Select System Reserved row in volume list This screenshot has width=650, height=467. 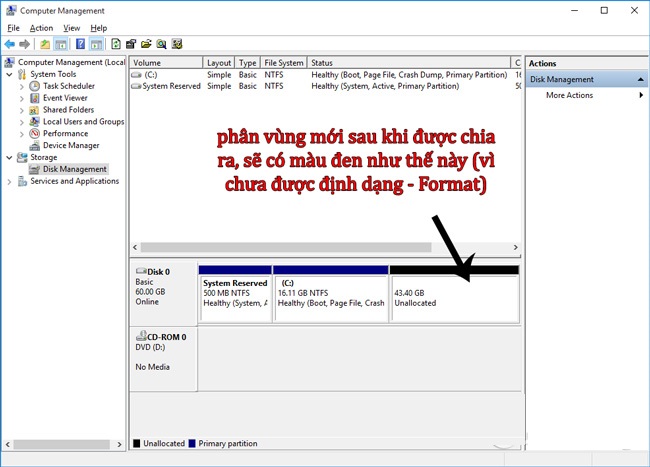(x=171, y=86)
